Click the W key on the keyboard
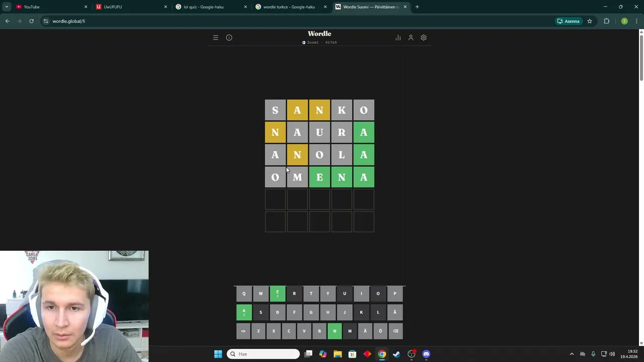The image size is (644, 362). click(261, 294)
